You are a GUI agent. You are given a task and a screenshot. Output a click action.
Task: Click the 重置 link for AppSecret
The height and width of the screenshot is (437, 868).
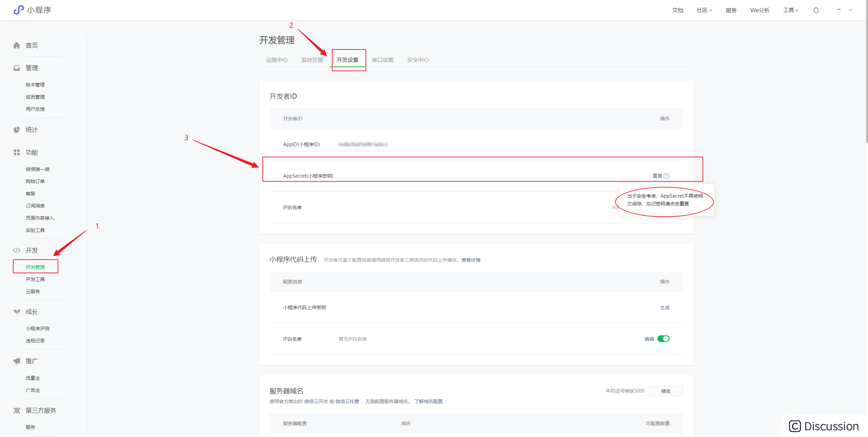click(657, 176)
